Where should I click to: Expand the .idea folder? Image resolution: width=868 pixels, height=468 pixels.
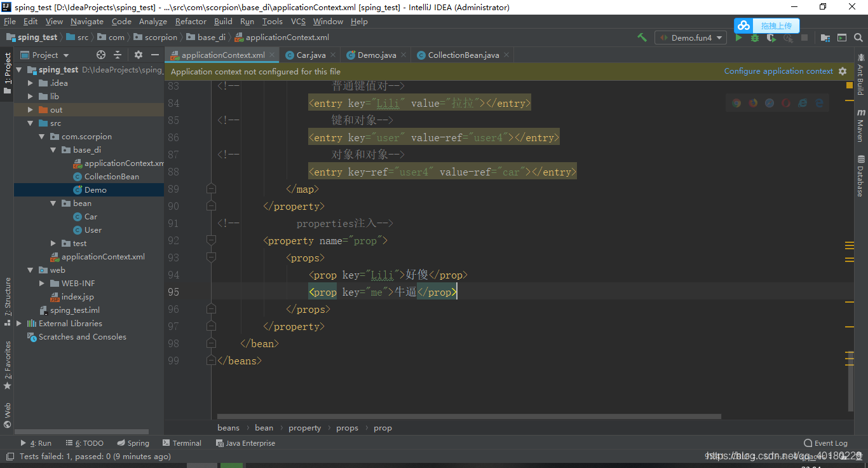(30, 83)
